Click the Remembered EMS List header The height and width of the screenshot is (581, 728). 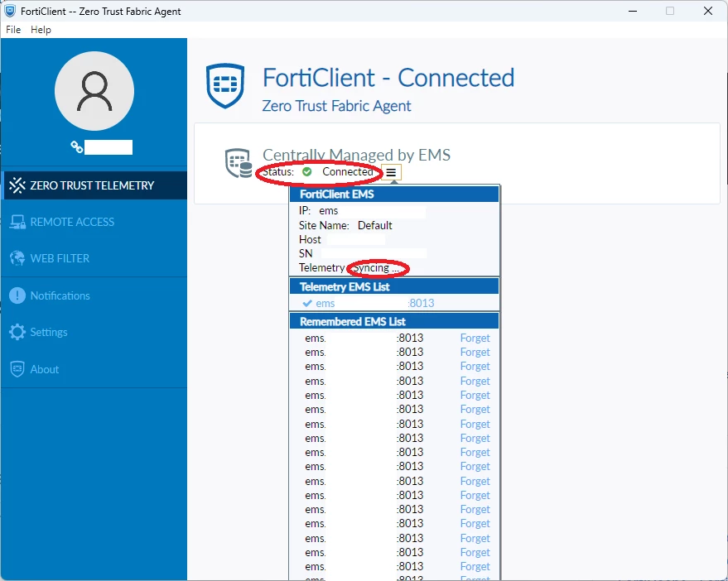tap(394, 322)
